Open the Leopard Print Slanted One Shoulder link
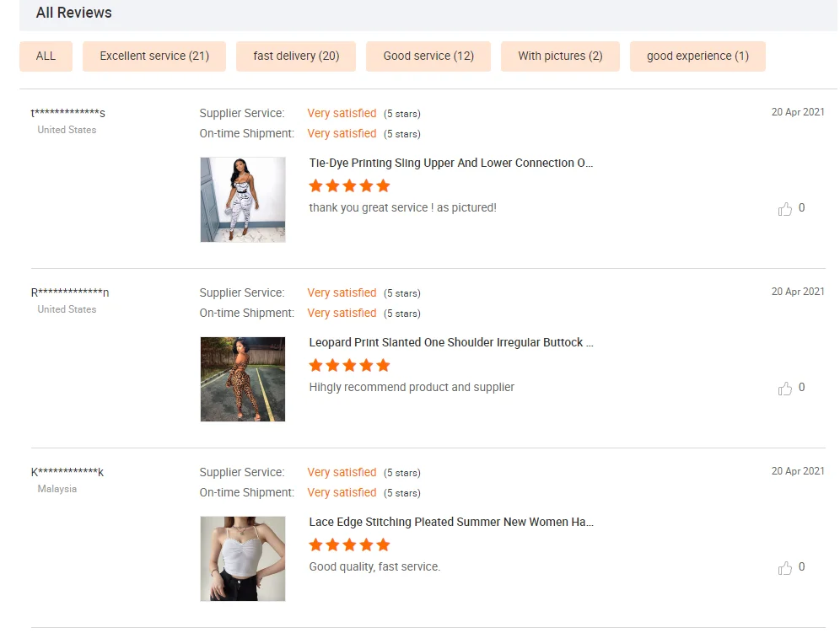The image size is (840, 633). pyautogui.click(x=450, y=342)
